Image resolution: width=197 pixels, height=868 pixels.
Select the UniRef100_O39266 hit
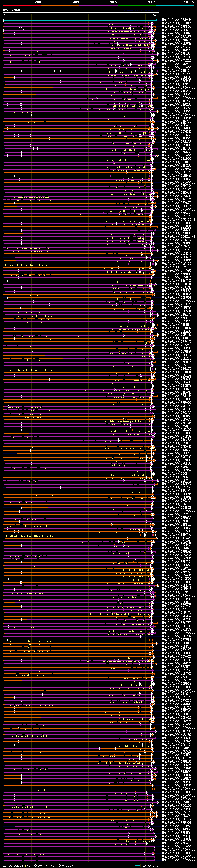click(x=177, y=487)
